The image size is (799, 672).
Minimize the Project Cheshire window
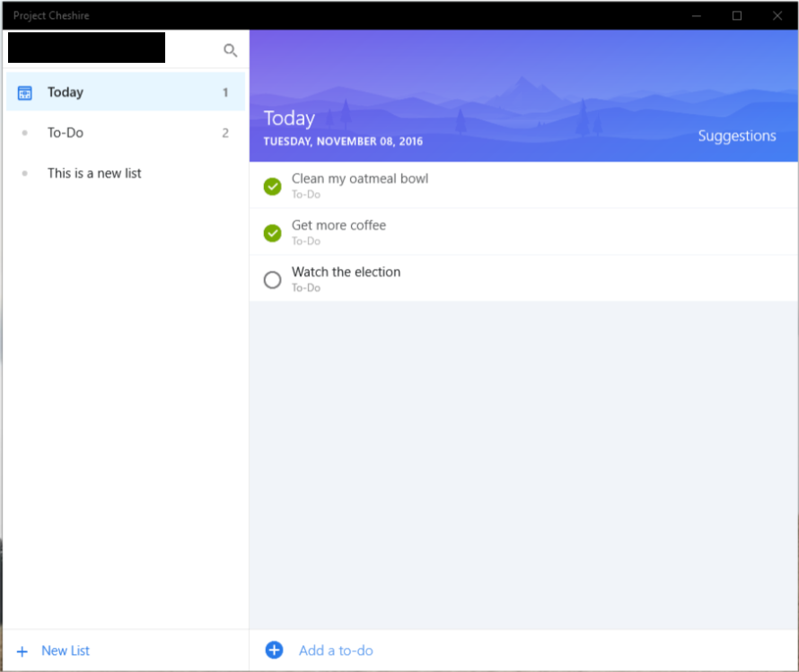coord(697,16)
